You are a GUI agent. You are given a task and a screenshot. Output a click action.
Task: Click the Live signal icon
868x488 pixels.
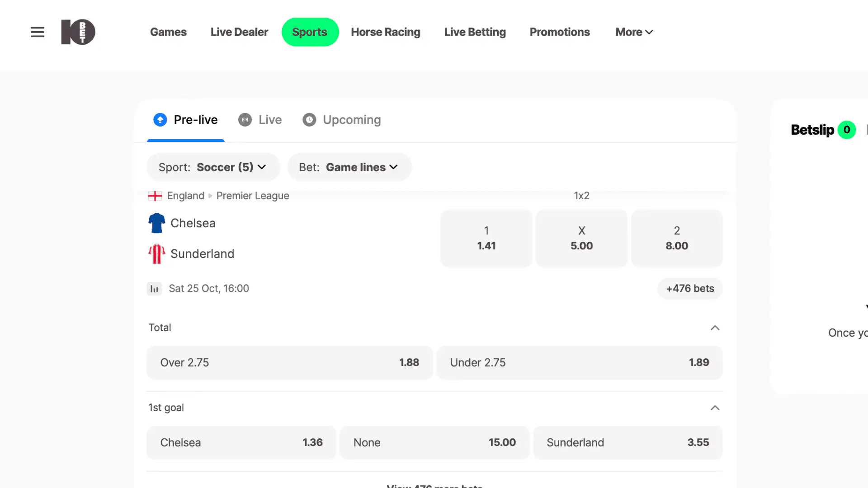[x=245, y=119]
